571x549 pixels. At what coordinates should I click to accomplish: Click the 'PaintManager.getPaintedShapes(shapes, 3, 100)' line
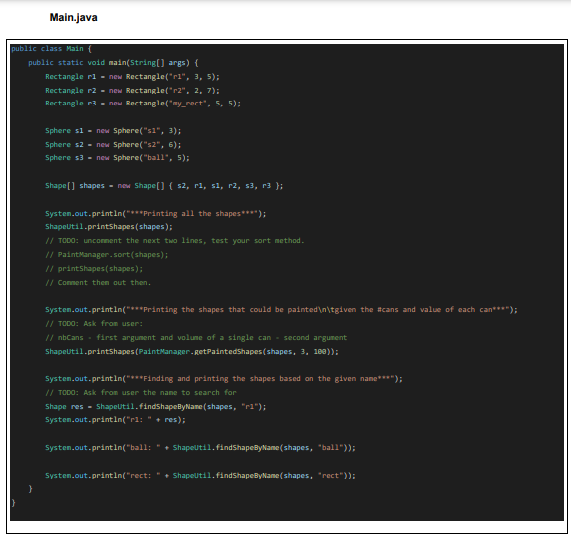pyautogui.click(x=192, y=352)
